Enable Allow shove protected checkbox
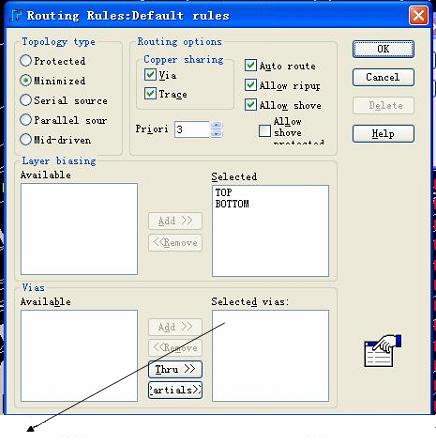Screen dimensions: 436x442 tap(265, 131)
